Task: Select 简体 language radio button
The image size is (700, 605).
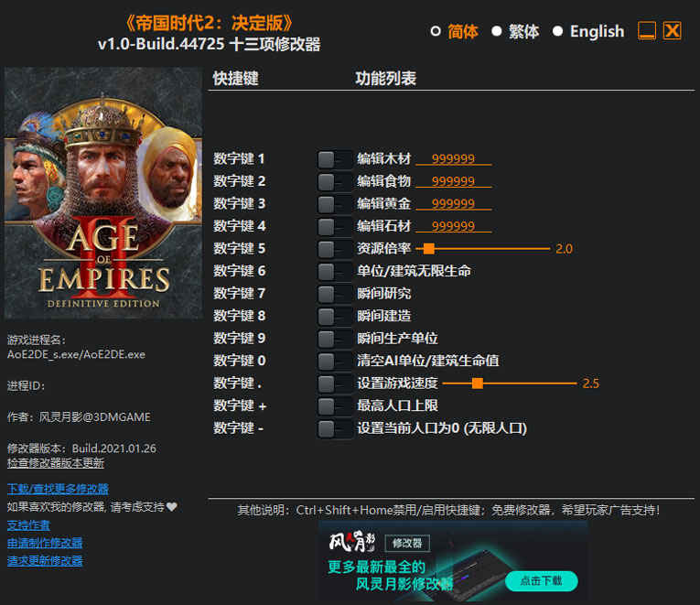Action: click(x=436, y=31)
